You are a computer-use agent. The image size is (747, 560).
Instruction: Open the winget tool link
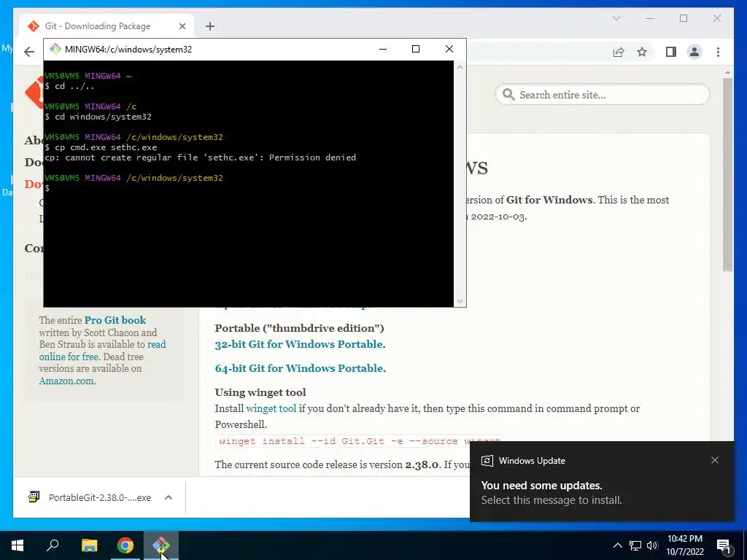(x=271, y=408)
